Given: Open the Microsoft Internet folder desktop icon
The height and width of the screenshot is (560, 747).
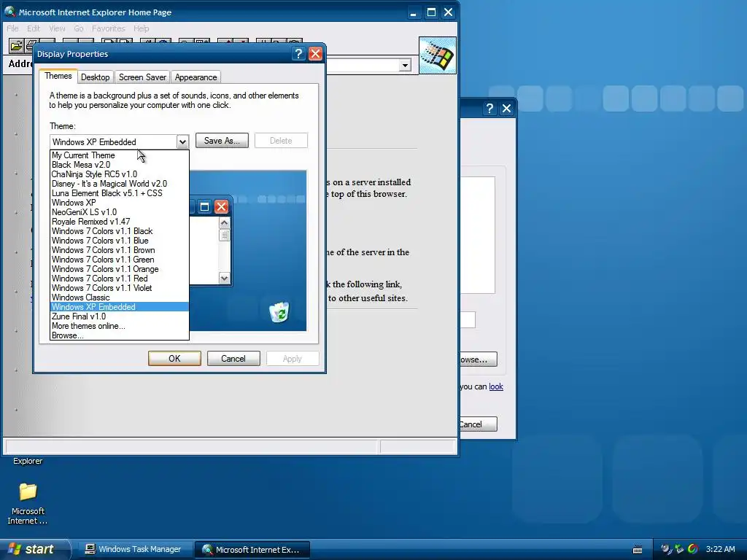Looking at the screenshot, I should 28,504.
